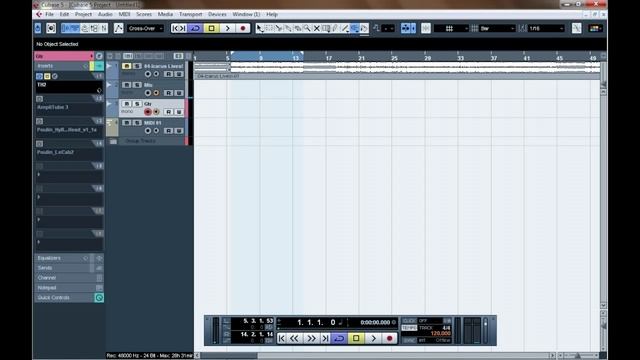Open the Edit menu

[x=64, y=14]
